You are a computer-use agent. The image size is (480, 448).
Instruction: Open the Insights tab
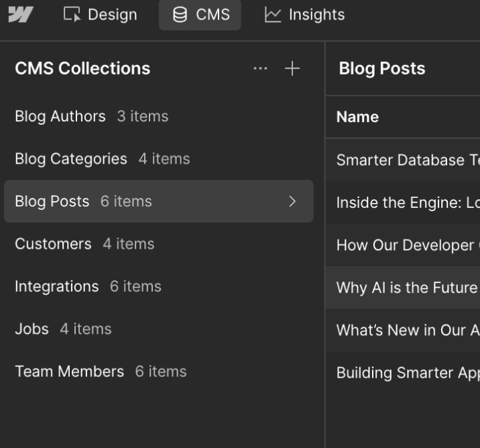[304, 15]
